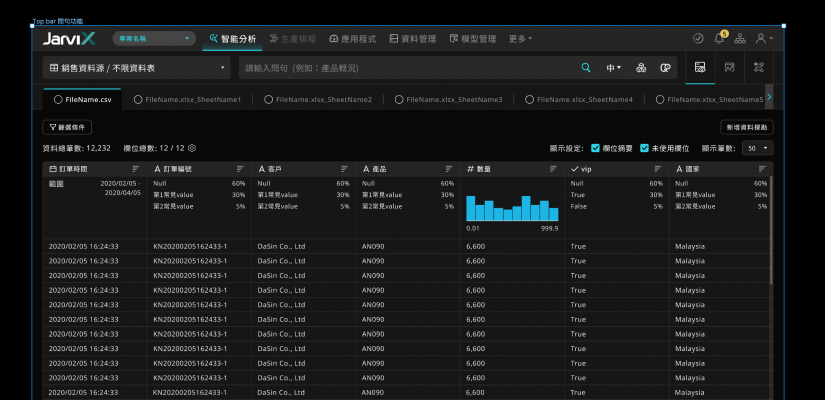Select radio of FileName.xlsx_SheetName1

click(x=138, y=99)
